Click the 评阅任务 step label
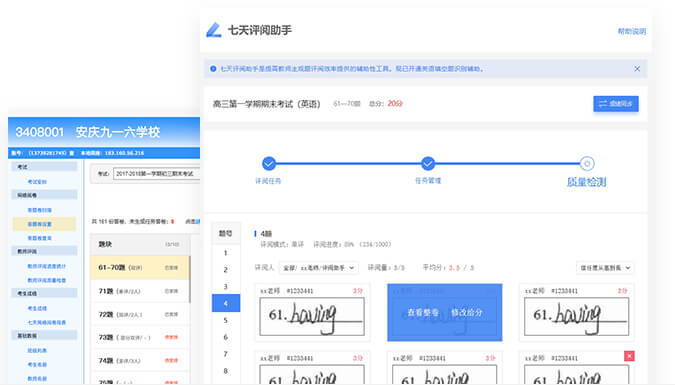 pos(268,181)
